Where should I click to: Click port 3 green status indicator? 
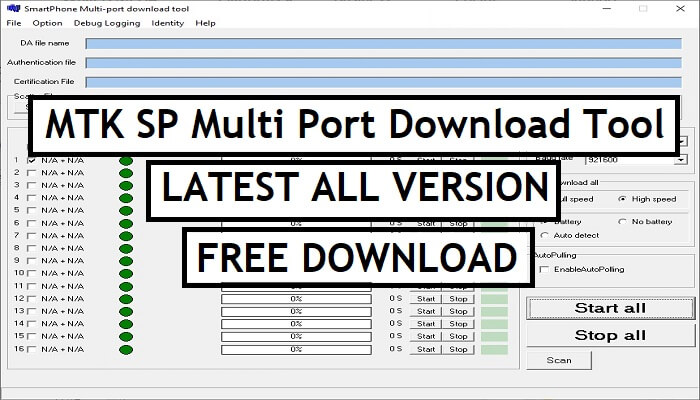tap(126, 186)
